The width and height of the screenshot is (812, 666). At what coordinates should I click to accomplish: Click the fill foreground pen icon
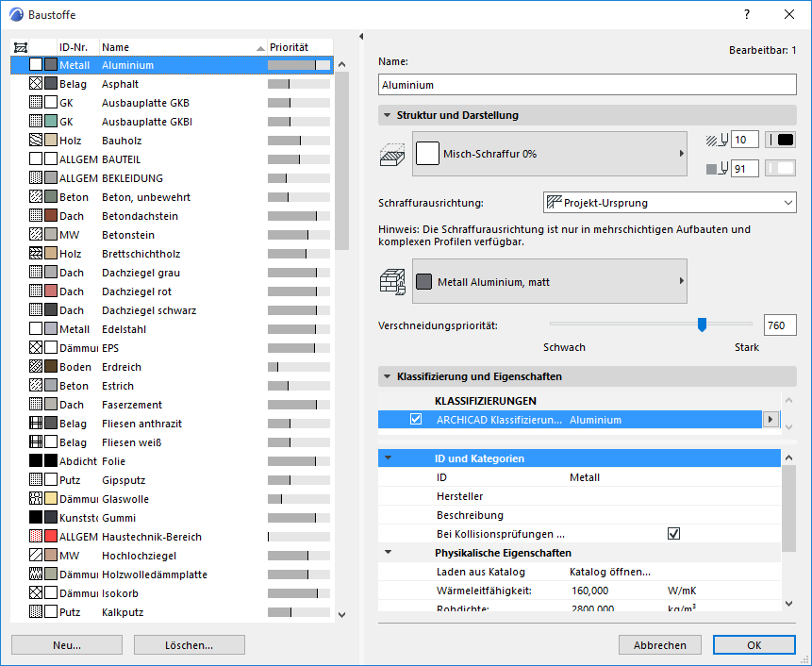coord(718,140)
